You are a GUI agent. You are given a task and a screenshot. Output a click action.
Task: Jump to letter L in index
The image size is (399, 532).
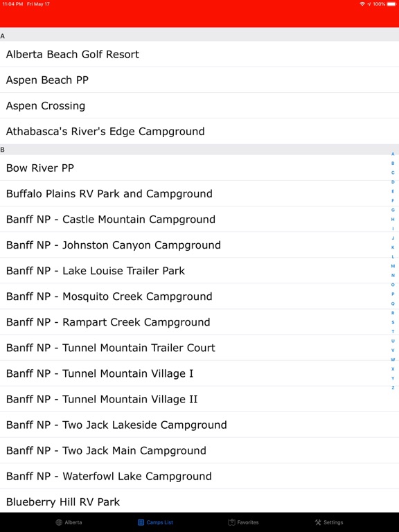pos(393,257)
